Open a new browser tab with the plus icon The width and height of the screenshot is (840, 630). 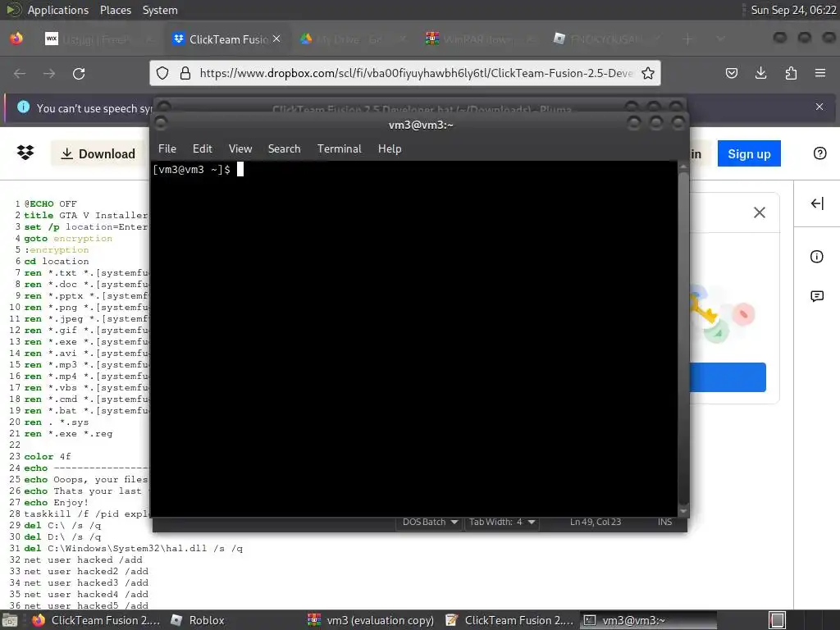tap(688, 39)
